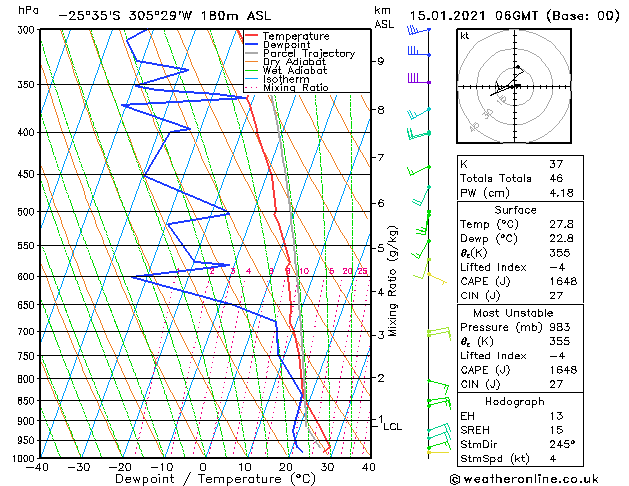The width and height of the screenshot is (629, 486).
Task: Click the 5 km altitude tick label
Action: coord(380,248)
